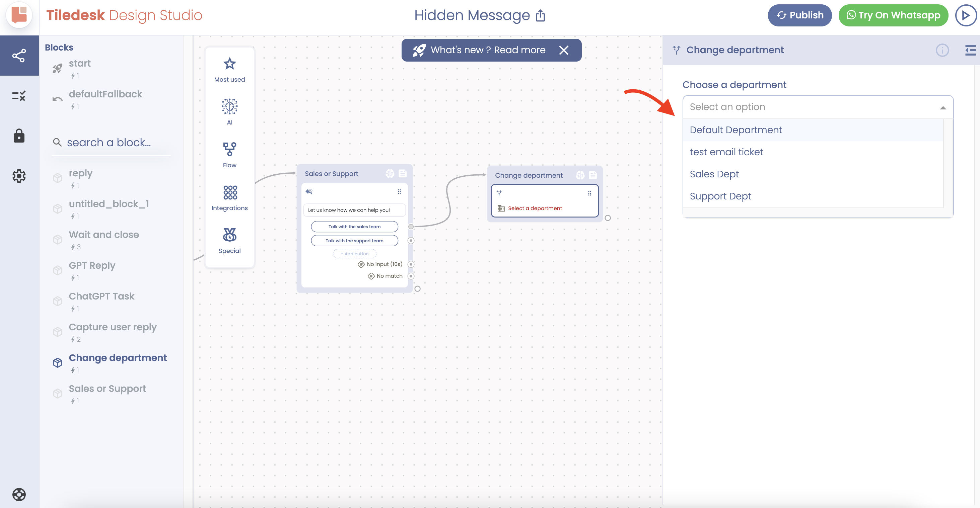Click Talk with the sales team button
This screenshot has width=980, height=508.
(354, 226)
